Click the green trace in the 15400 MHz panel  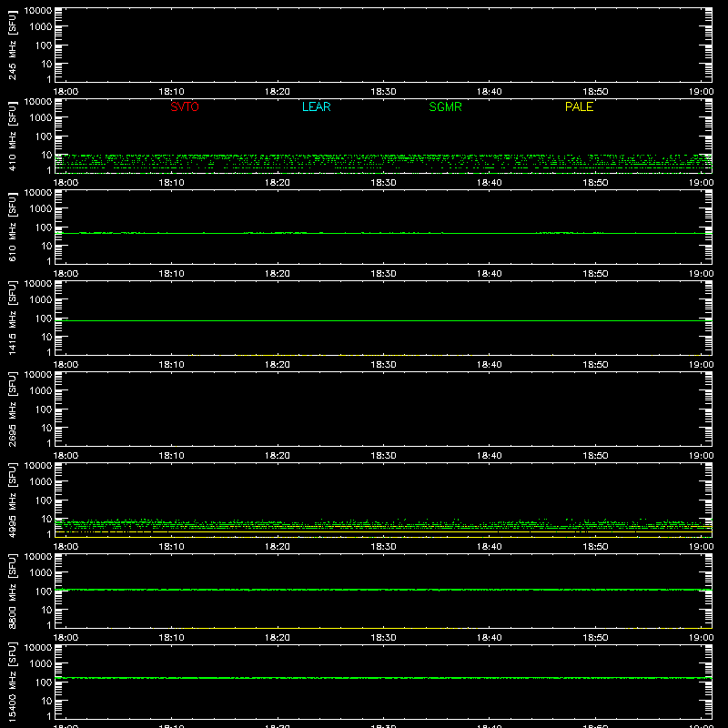tap(383, 678)
